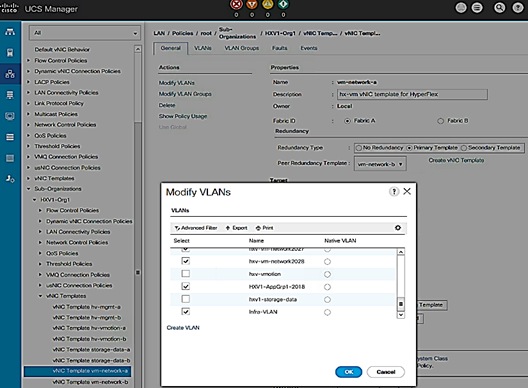
Task: Open table settings gear in VLANs toolbar
Action: click(398, 228)
